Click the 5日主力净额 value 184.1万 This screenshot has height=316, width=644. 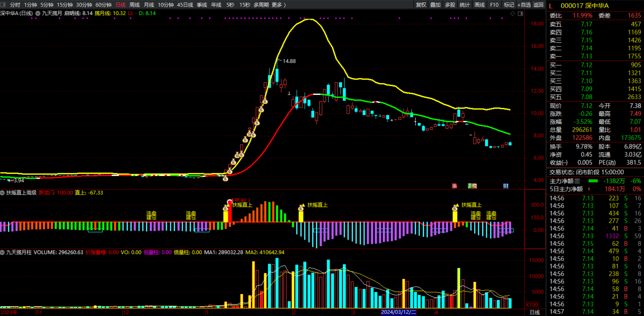[x=615, y=189]
